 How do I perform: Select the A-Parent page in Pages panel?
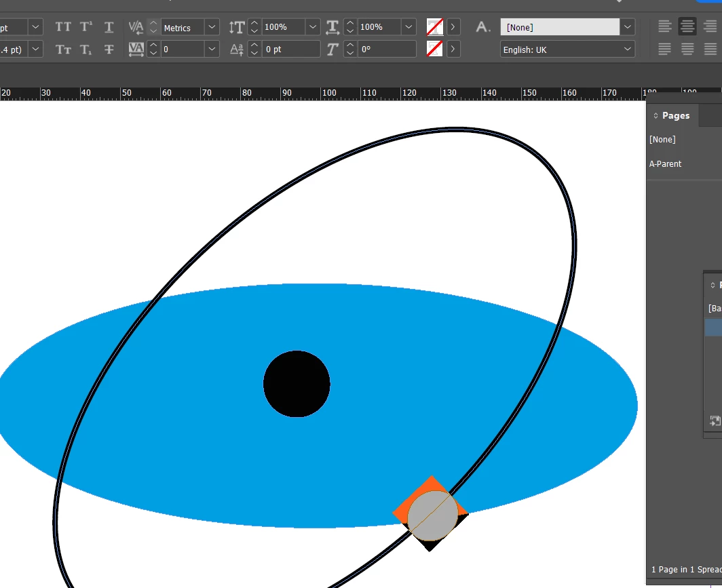pyautogui.click(x=665, y=164)
